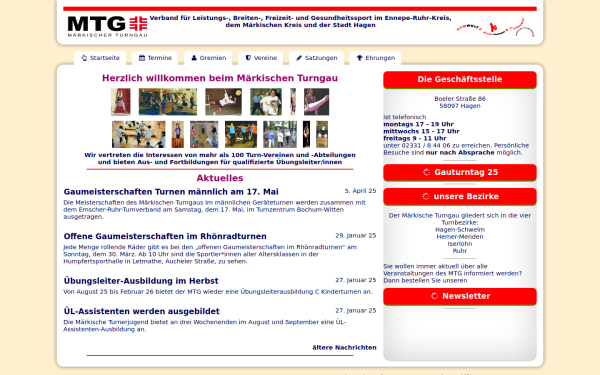The width and height of the screenshot is (600, 375).
Task: Select the Satzungen tab
Action: tap(316, 58)
